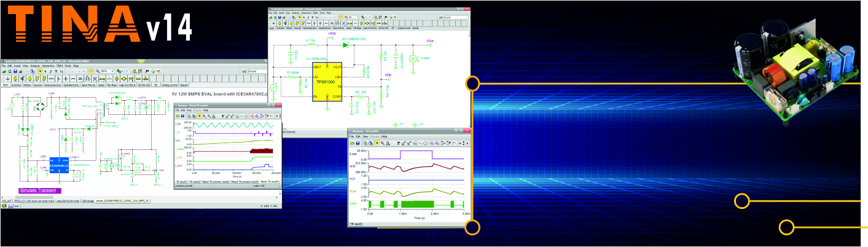This screenshot has height=247, width=868.
Task: Switch to the USB dongle document tab
Action: (x=88, y=201)
